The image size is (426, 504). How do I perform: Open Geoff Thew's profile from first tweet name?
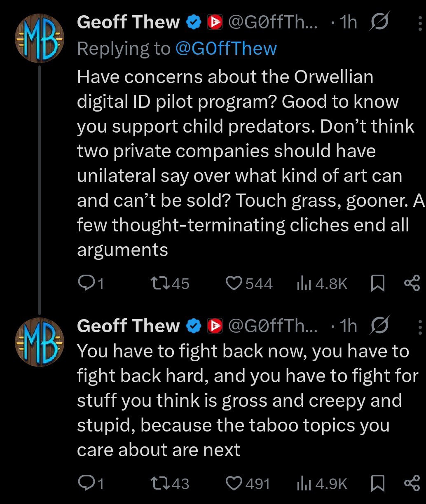coord(128,22)
